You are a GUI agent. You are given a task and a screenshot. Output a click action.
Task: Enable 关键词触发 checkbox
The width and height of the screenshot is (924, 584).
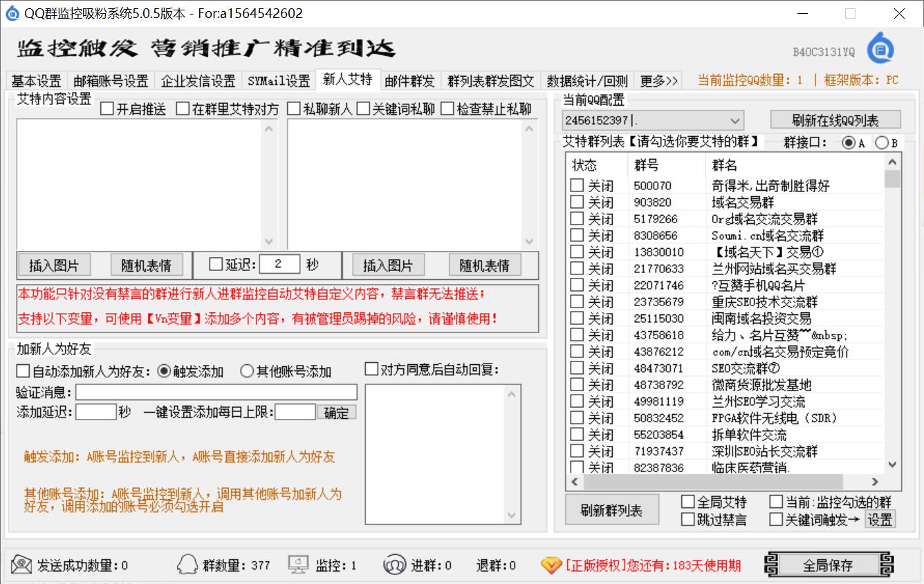click(x=775, y=519)
